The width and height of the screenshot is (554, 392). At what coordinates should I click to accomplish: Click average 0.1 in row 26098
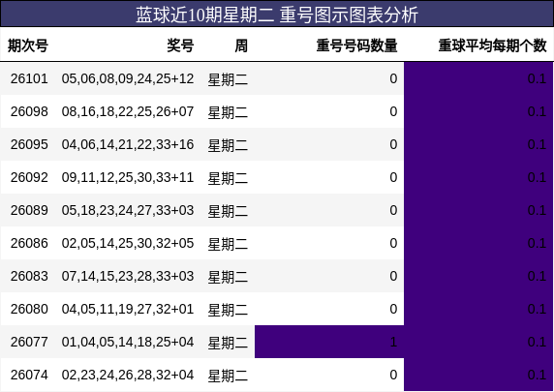(537, 111)
